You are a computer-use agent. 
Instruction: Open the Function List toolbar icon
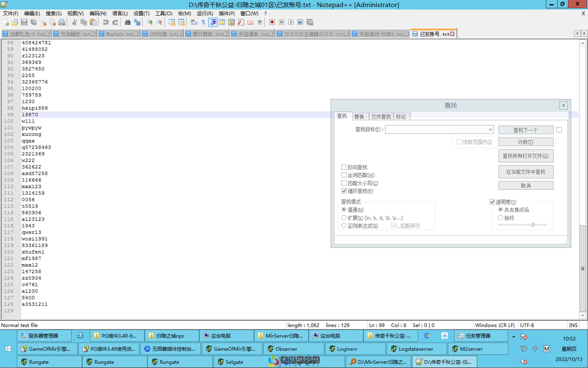241,22
